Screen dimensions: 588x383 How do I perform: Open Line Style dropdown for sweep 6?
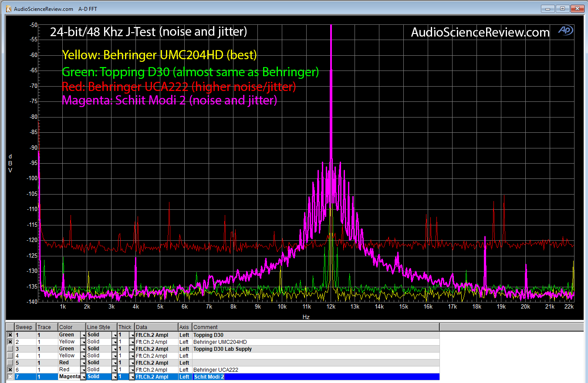coord(115,370)
